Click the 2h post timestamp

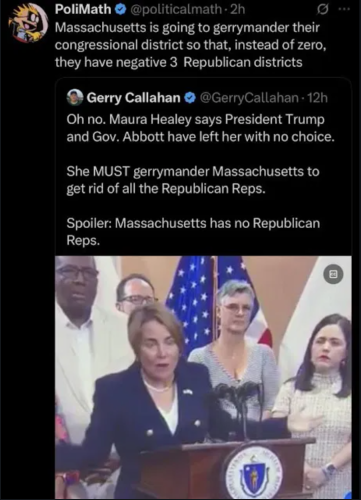click(x=238, y=10)
